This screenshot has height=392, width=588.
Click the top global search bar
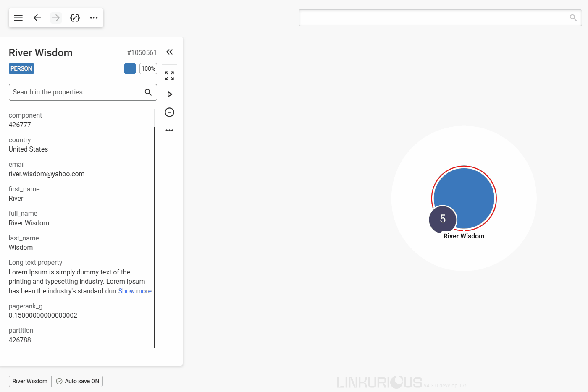click(433, 18)
